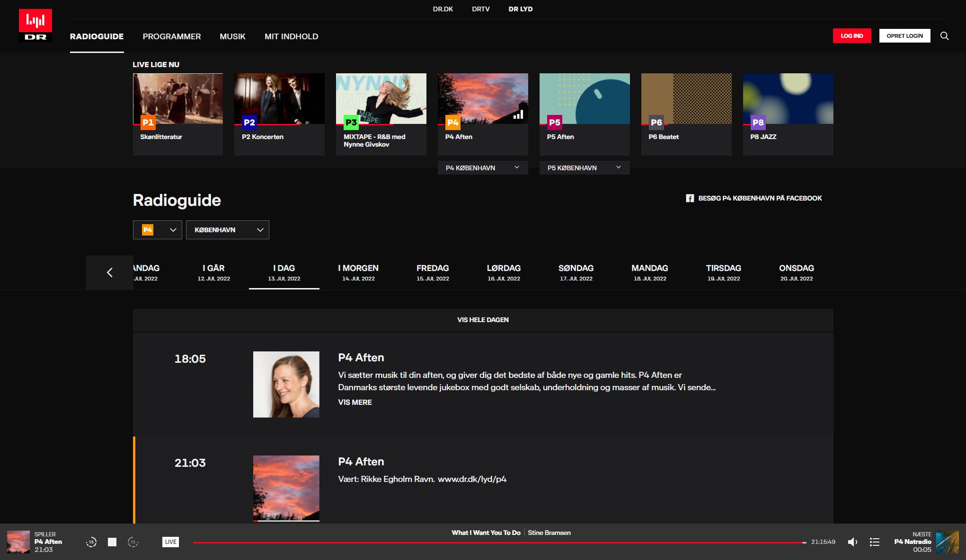Viewport: 966px width, 560px height.
Task: Click the P4 channel badge on live card
Action: pyautogui.click(x=453, y=122)
